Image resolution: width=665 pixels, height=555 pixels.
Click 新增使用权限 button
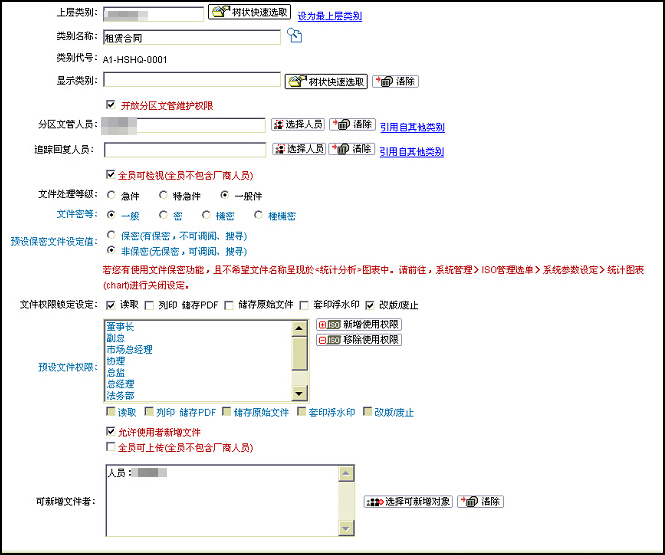(x=358, y=325)
